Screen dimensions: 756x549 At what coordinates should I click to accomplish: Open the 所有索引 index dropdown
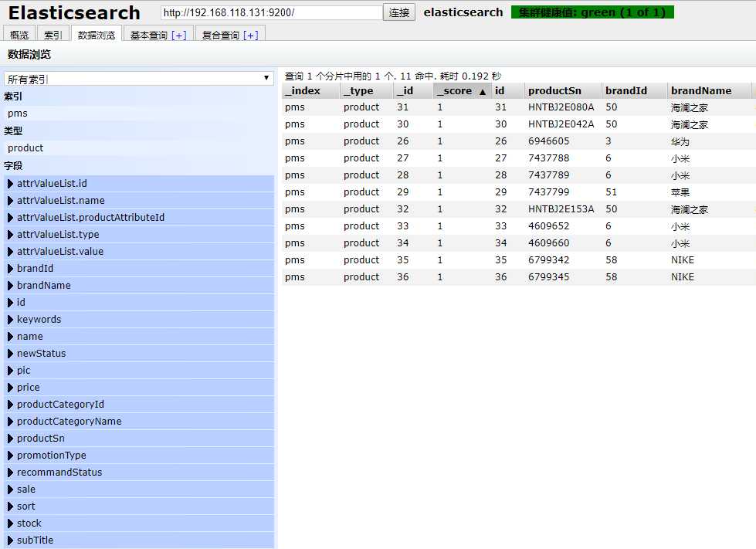click(x=139, y=79)
